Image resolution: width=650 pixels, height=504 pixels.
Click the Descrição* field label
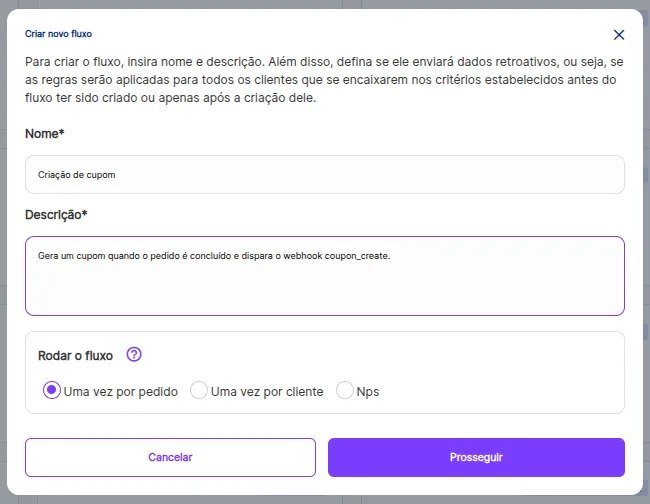coord(56,215)
